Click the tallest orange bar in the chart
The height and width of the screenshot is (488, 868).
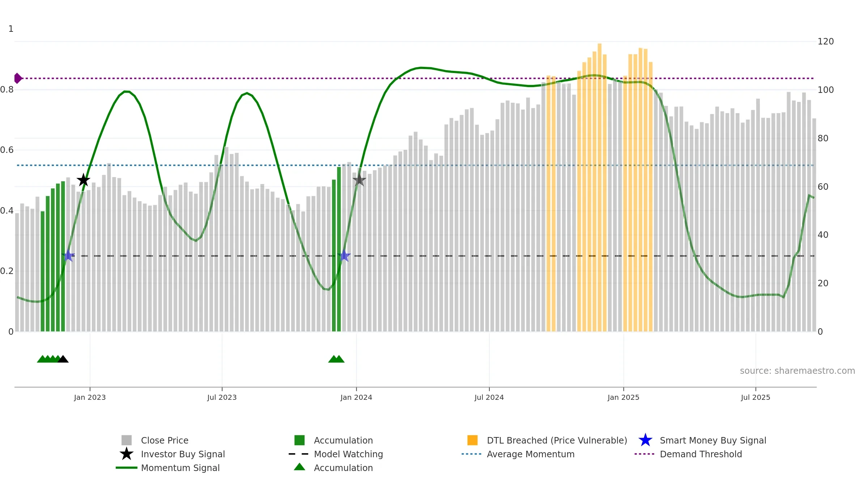(600, 187)
